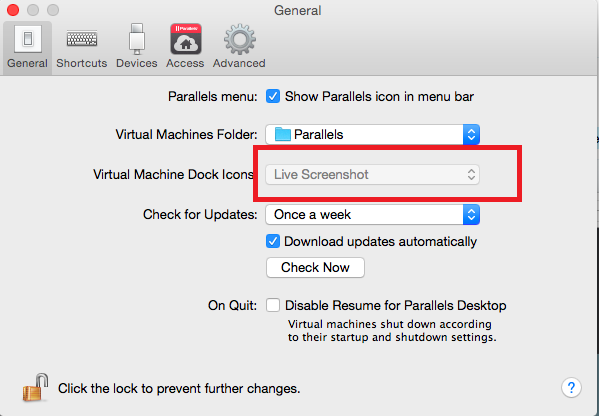Open the Shortcuts keyboard icon pane

pos(82,39)
